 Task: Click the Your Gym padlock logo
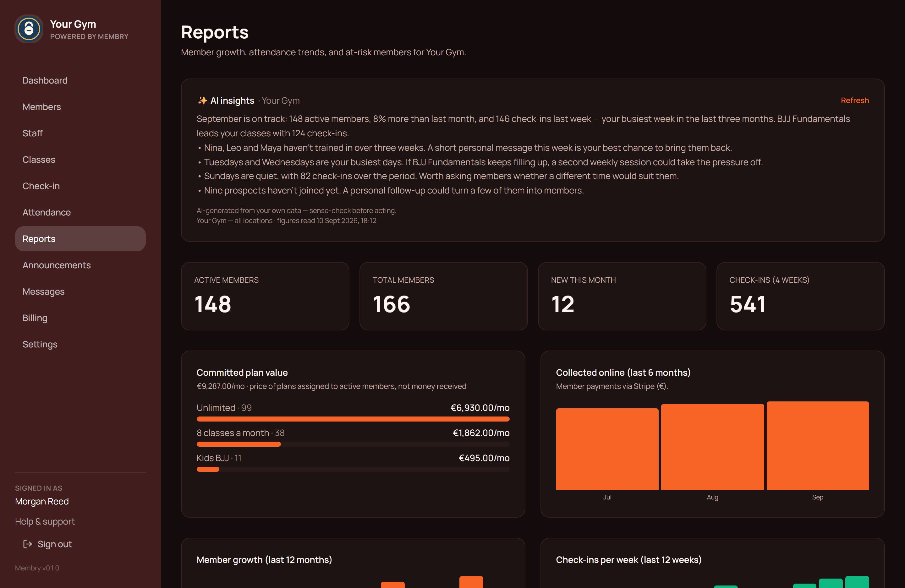tap(29, 29)
